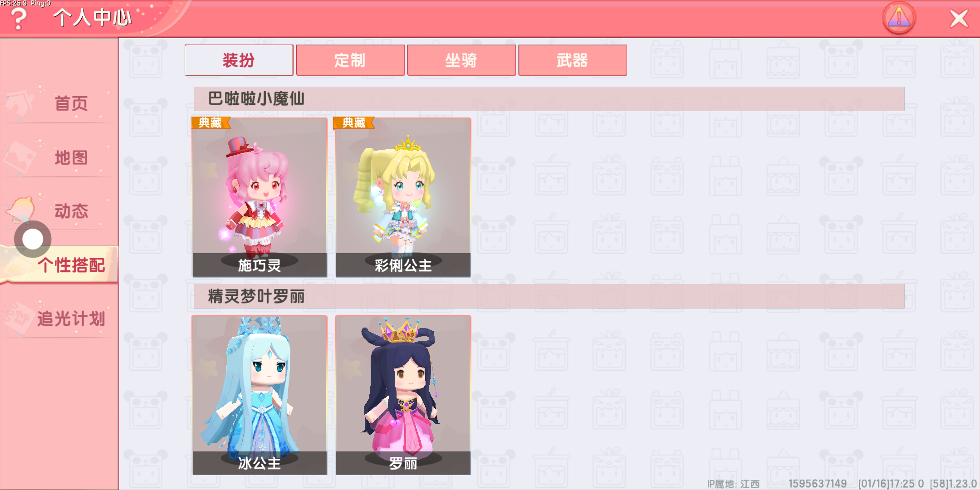
Task: Pick the 罗丽 dark-haired skin card
Action: click(403, 395)
